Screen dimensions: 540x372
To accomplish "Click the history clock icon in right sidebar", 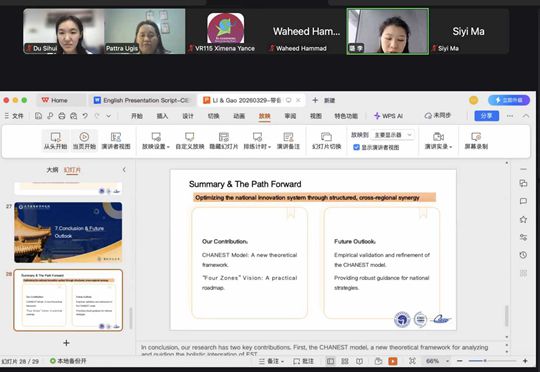I will click(x=523, y=255).
